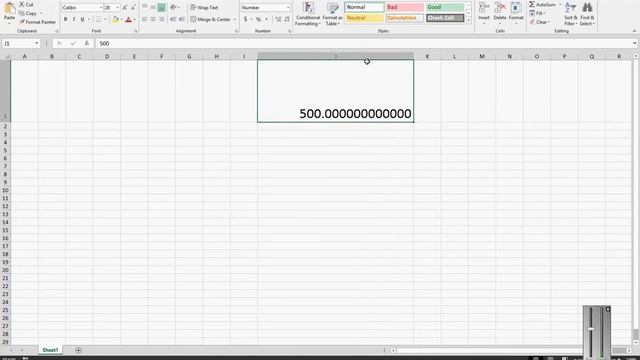Screen dimensions: 640x360
Task: Toggle italic formatting
Action: point(74,19)
